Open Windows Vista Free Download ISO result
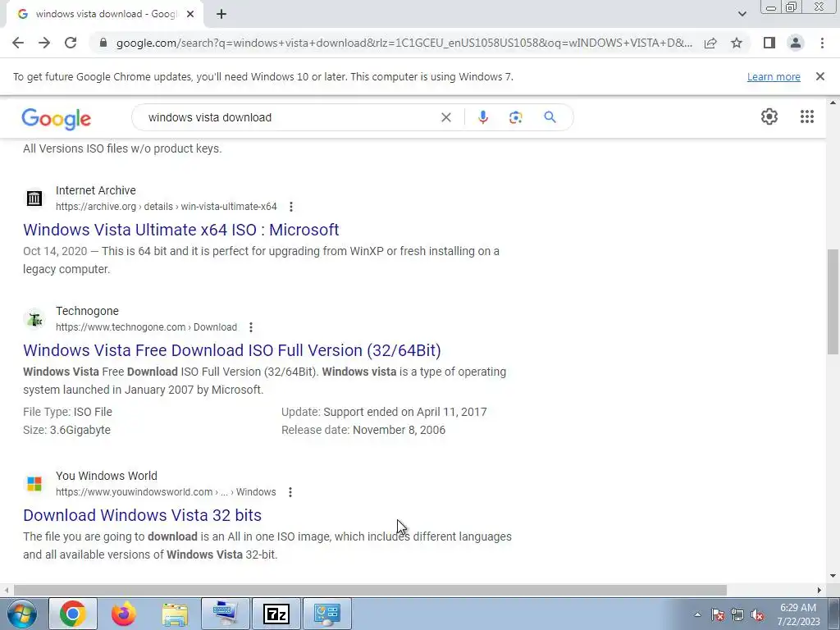The width and height of the screenshot is (840, 630). [232, 350]
